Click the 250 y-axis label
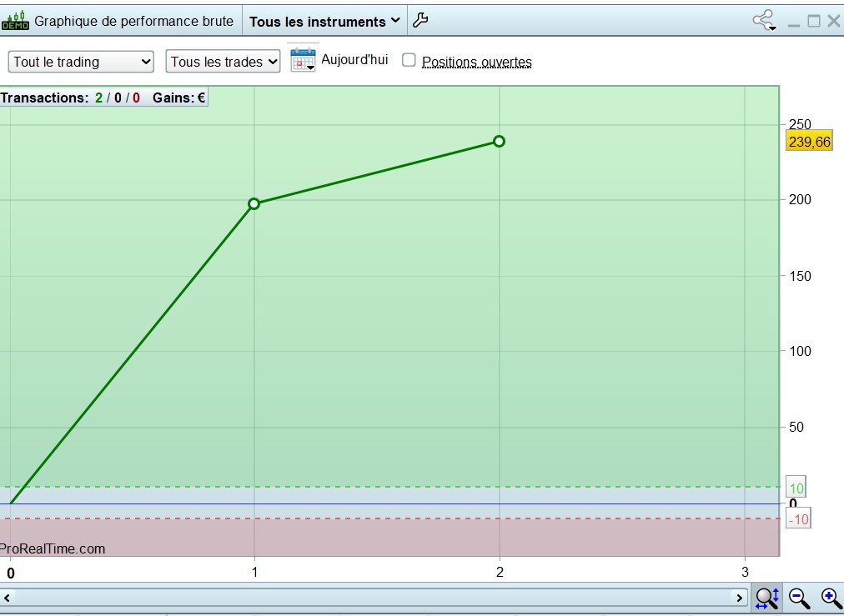844x616 pixels. (x=799, y=124)
